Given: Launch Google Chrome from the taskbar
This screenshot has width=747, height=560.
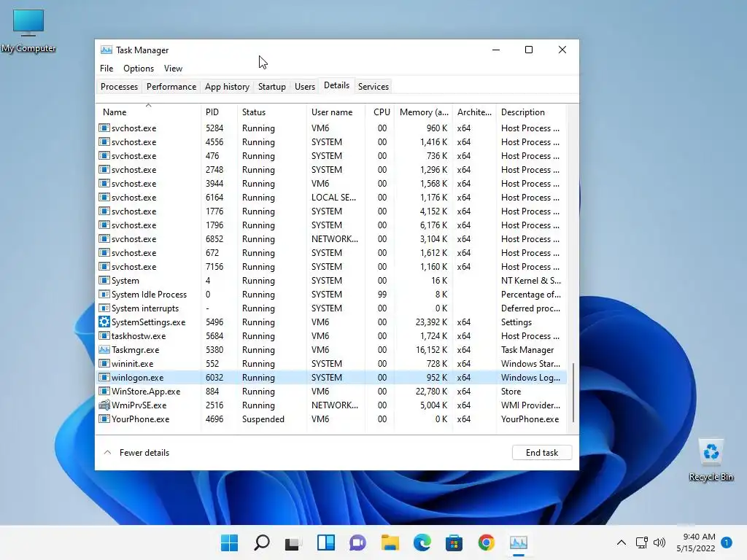Looking at the screenshot, I should tap(486, 542).
